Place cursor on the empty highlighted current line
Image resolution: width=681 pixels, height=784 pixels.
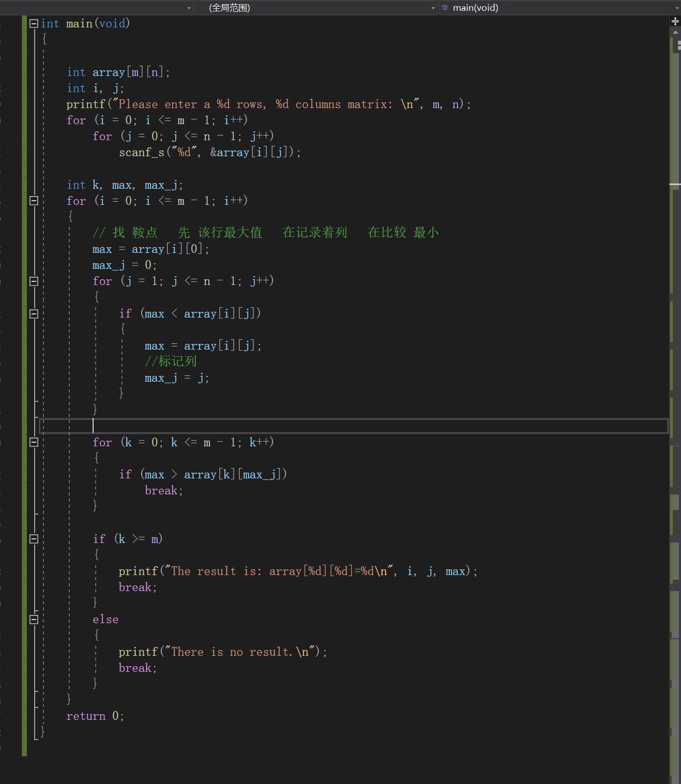coord(354,426)
